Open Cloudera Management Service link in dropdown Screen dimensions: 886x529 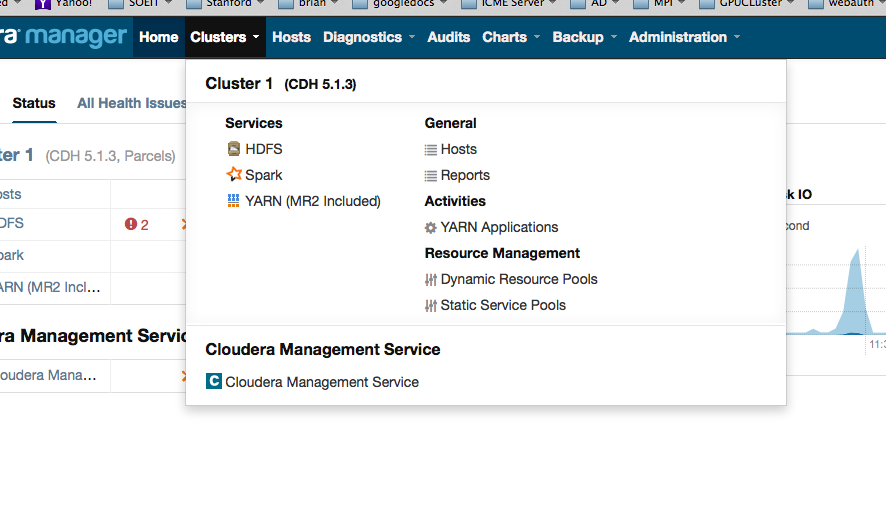tap(322, 382)
